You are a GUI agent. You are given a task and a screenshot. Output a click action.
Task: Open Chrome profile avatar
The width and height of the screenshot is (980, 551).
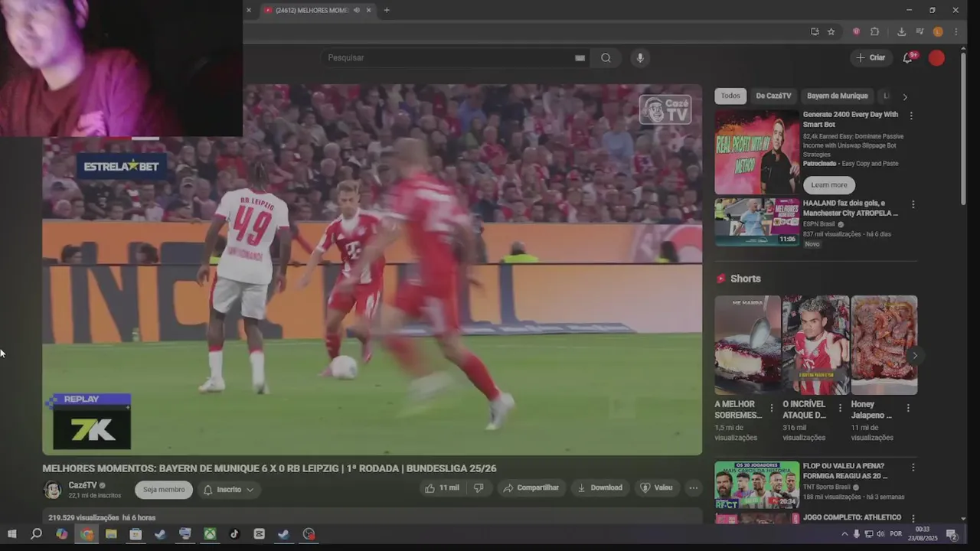[x=938, y=31]
